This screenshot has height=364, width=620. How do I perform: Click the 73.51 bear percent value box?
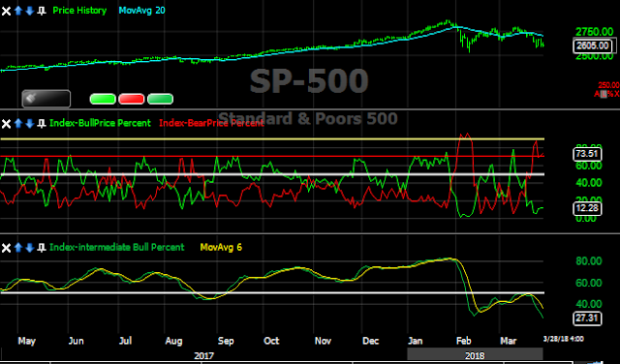tap(587, 154)
